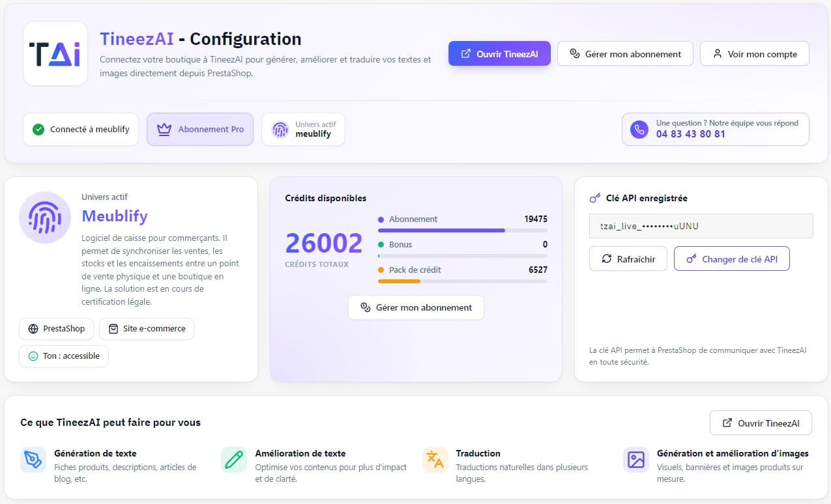Click the purple Abonnement legend dot
831x504 pixels.
click(x=381, y=219)
